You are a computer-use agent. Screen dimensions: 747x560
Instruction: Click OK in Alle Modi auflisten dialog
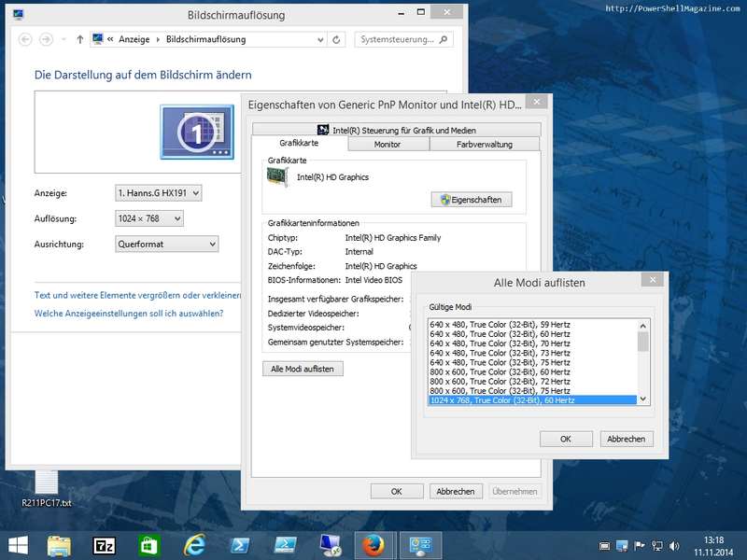pyautogui.click(x=565, y=439)
